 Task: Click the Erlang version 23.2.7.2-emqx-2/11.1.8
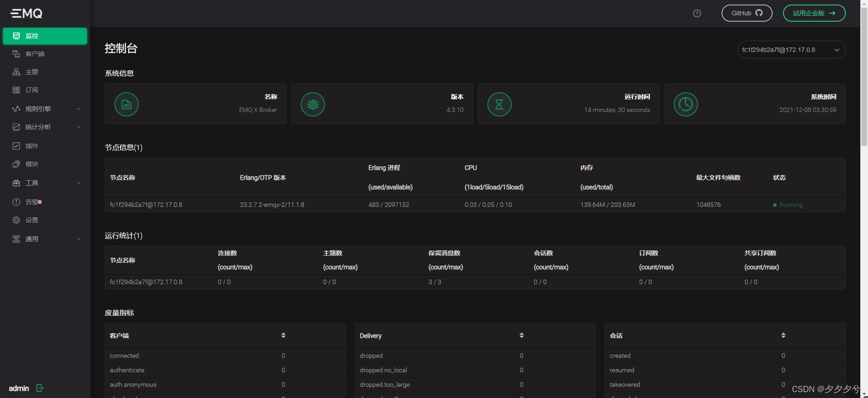click(272, 205)
